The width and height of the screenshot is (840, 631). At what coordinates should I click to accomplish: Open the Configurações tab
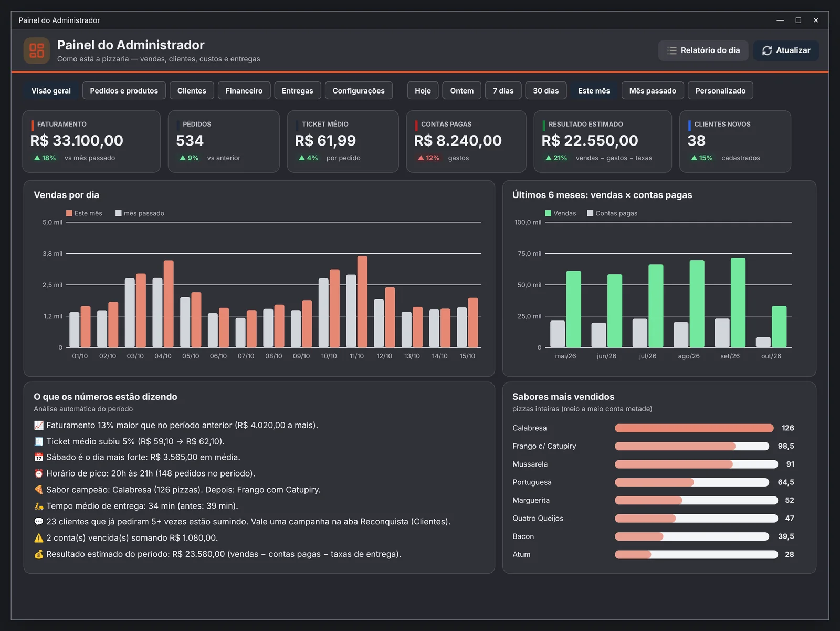(x=359, y=90)
